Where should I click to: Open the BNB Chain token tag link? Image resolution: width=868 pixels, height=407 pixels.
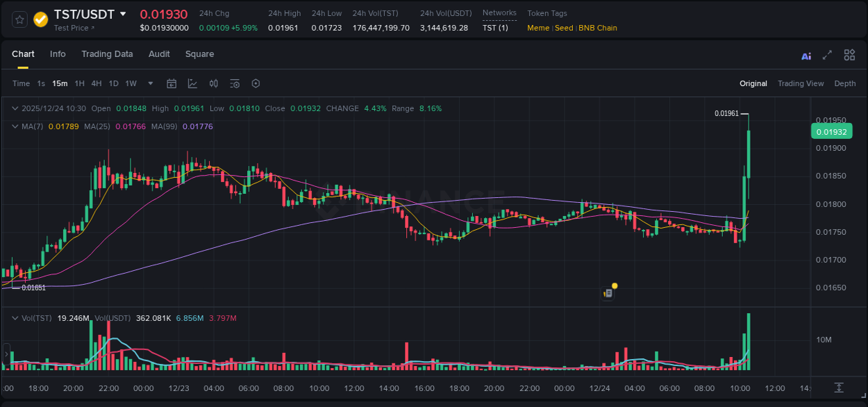coord(599,28)
